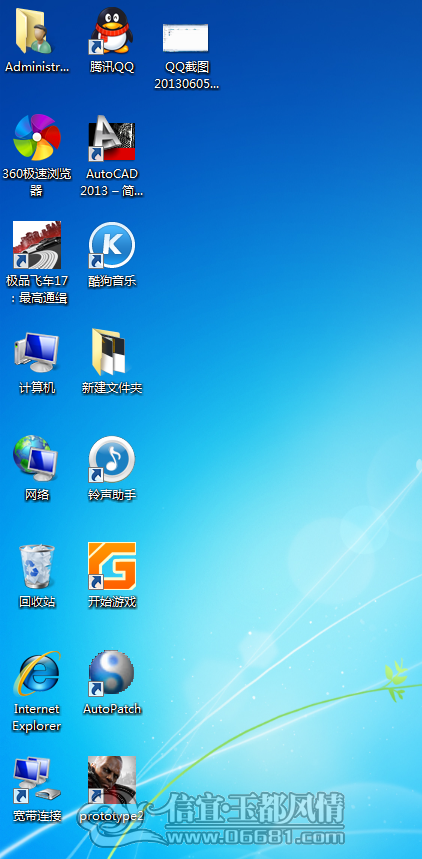Click the "宽带连接" label text
This screenshot has height=859, width=422.
(x=37, y=816)
